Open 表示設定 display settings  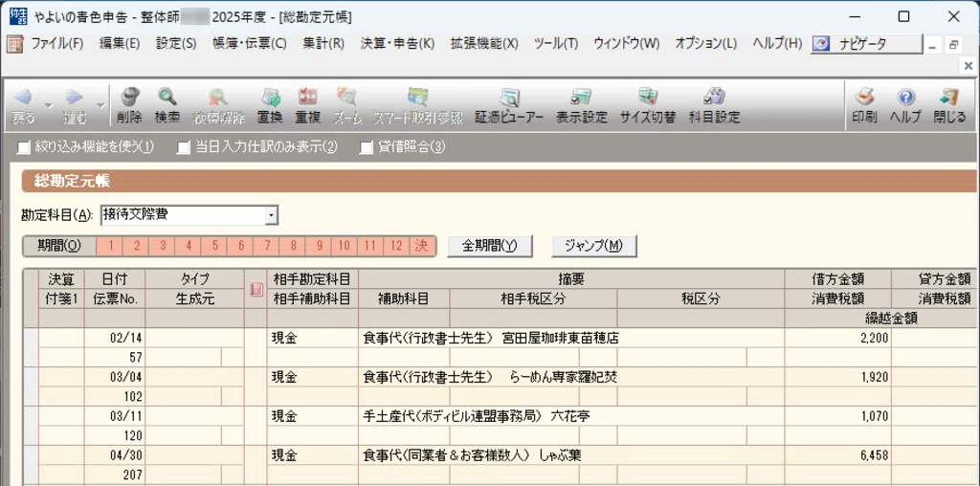[x=582, y=97]
